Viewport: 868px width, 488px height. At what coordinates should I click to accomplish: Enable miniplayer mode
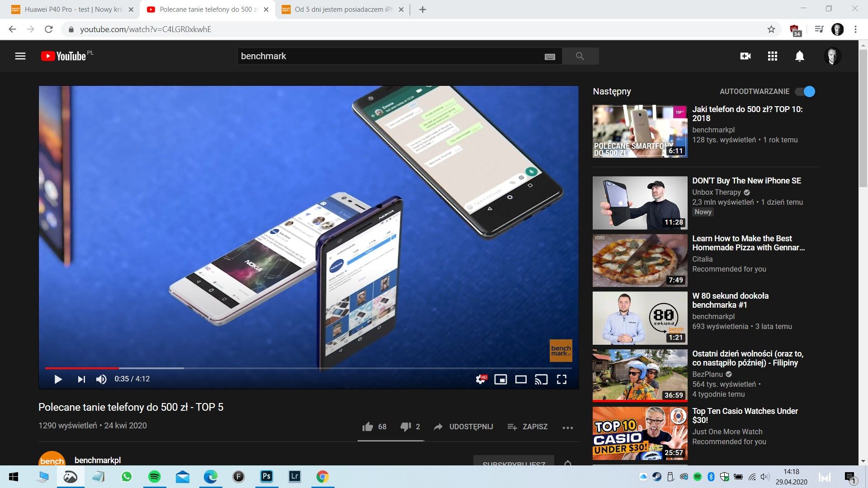[x=500, y=379]
